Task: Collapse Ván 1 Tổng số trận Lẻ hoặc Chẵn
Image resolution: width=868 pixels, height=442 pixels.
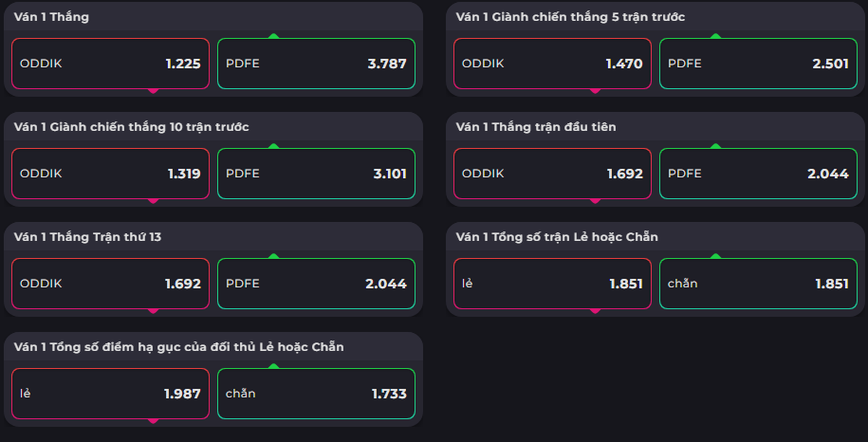Action: pyautogui.click(x=656, y=237)
